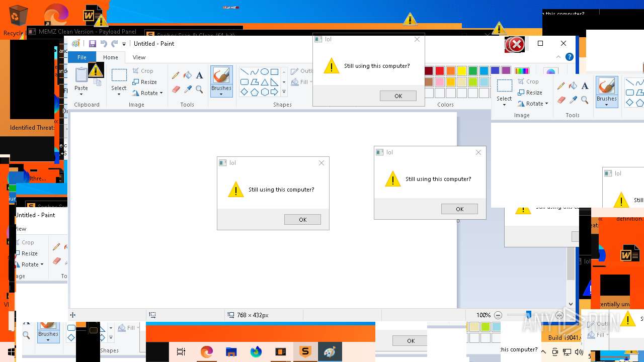Open the File menu tab in Paint
Viewport: 644px width, 362px height.
82,57
